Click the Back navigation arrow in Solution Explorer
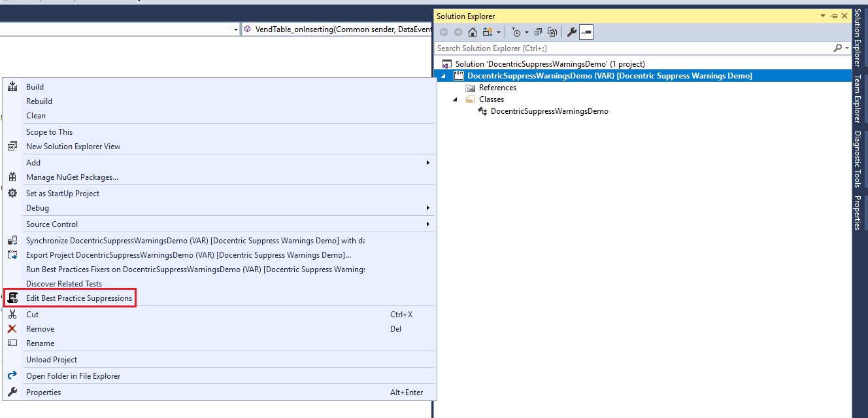This screenshot has height=418, width=868. pos(444,31)
